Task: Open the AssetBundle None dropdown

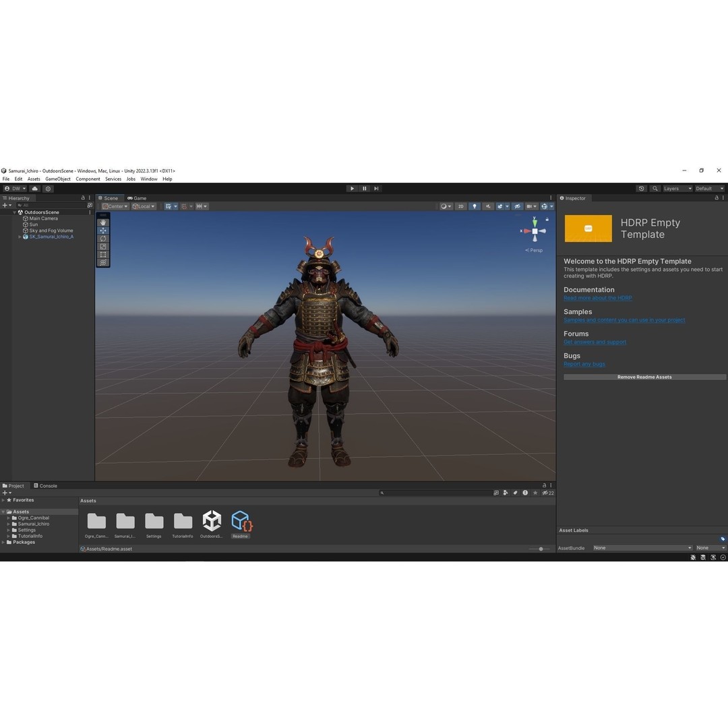Action: pyautogui.click(x=642, y=548)
